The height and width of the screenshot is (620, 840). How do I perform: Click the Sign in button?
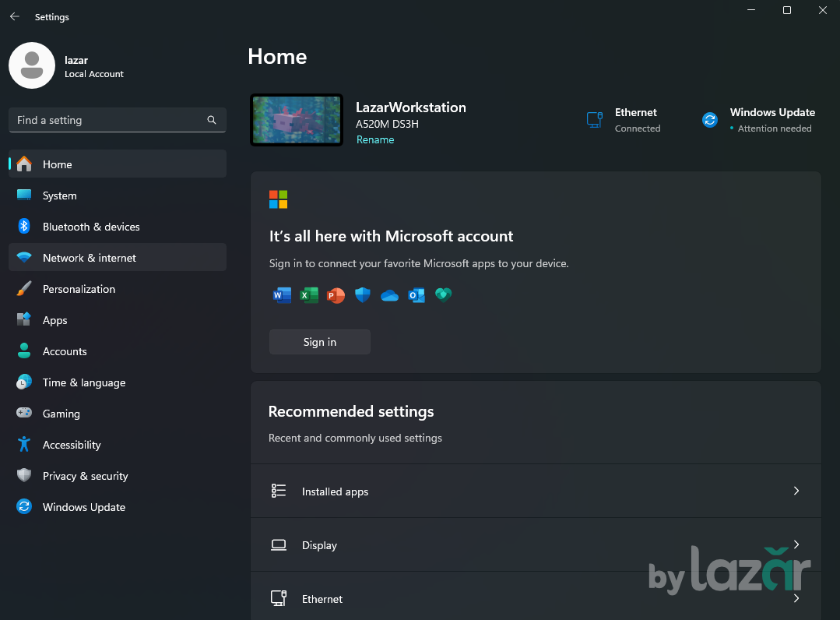pos(319,342)
